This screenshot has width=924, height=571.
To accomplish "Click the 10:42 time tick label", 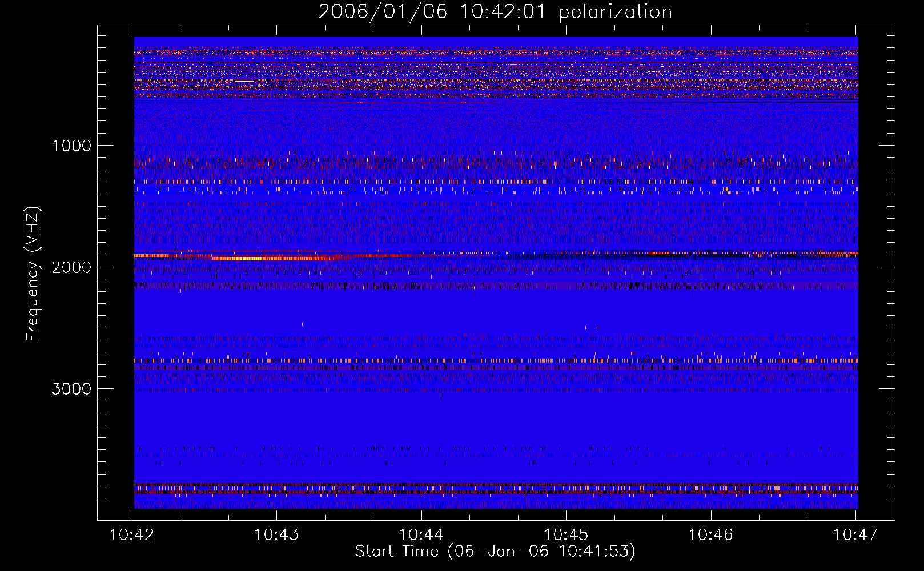I will (x=132, y=534).
